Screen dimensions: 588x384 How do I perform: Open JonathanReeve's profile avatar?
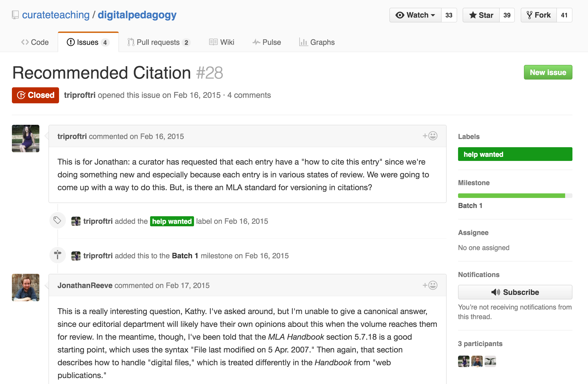tap(26, 288)
